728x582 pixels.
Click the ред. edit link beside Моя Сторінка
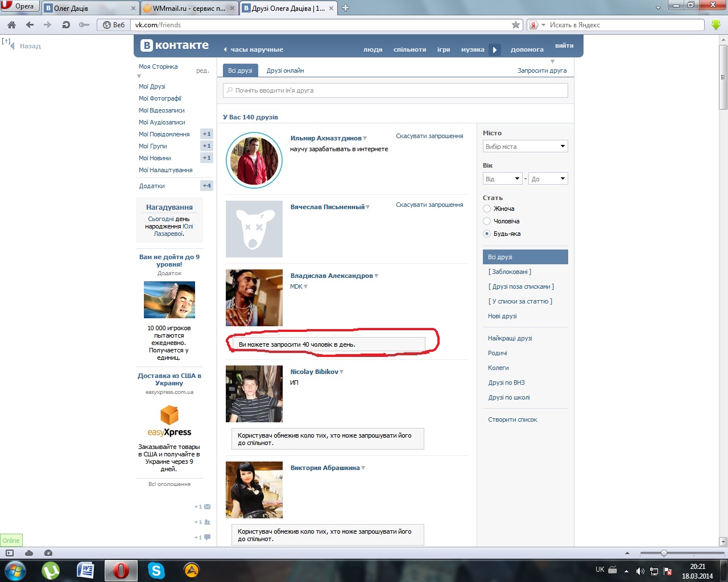(x=202, y=70)
